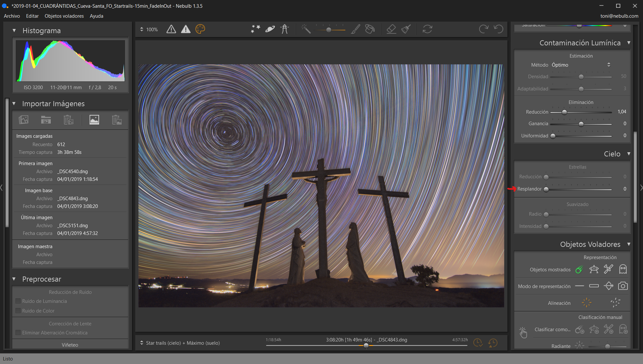Classify selected object as satellite

tap(609, 330)
